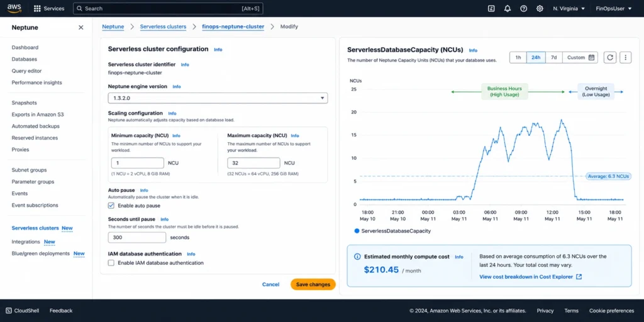The image size is (644, 322).
Task: Open Blue/green deployments in sidebar
Action: pyautogui.click(x=41, y=253)
